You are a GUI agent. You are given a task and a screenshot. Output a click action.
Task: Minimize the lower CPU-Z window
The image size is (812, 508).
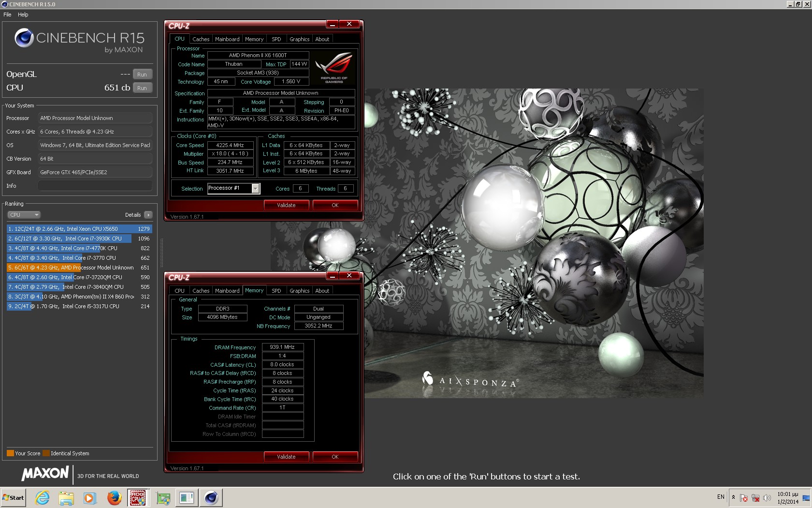[333, 276]
